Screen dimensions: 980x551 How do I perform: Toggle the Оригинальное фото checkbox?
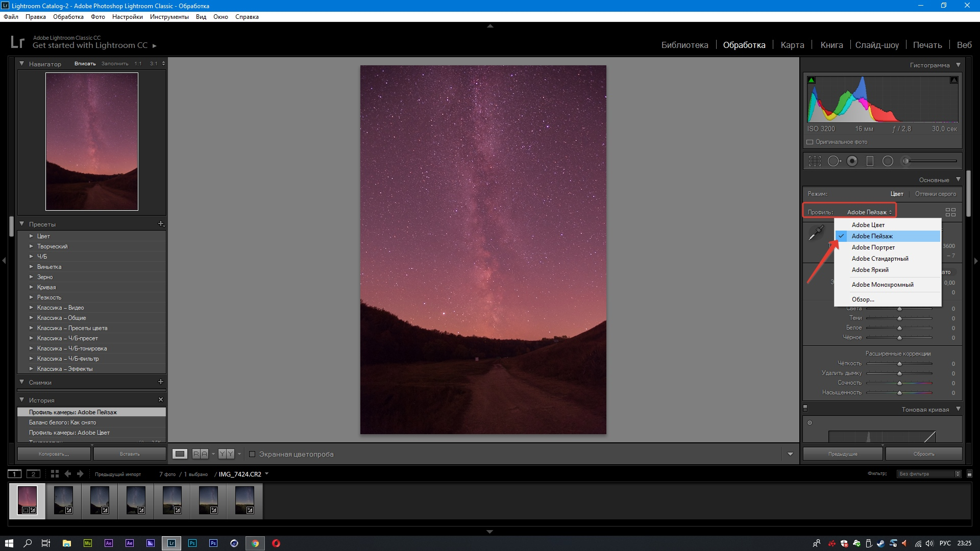click(x=810, y=142)
